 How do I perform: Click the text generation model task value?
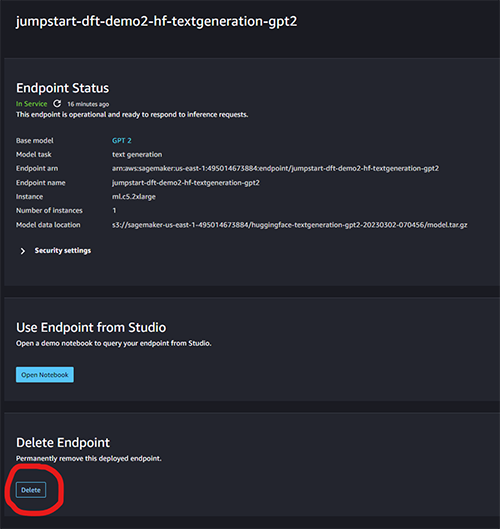(137, 155)
